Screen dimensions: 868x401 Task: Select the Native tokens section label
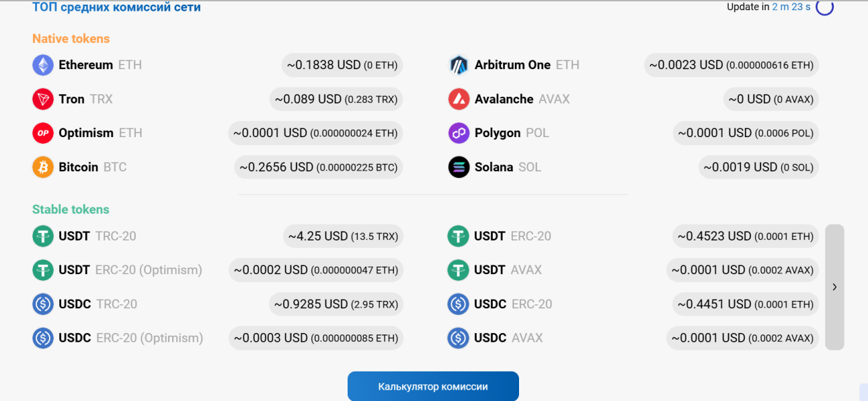[x=71, y=38]
